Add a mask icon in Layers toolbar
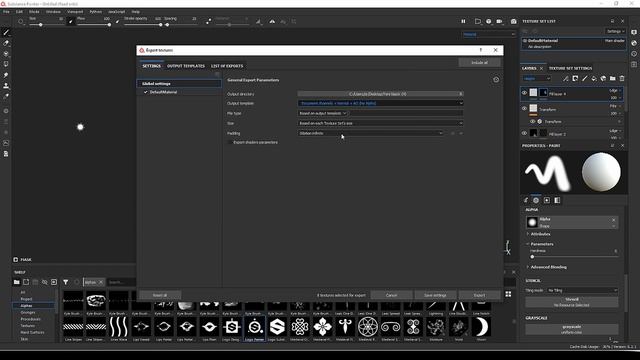The image size is (640, 360). [x=575, y=78]
